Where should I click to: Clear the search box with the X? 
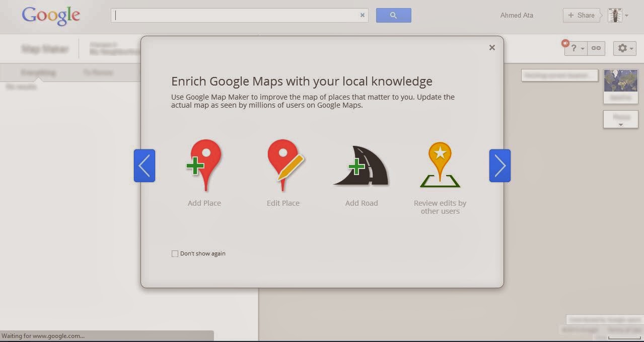coord(362,15)
